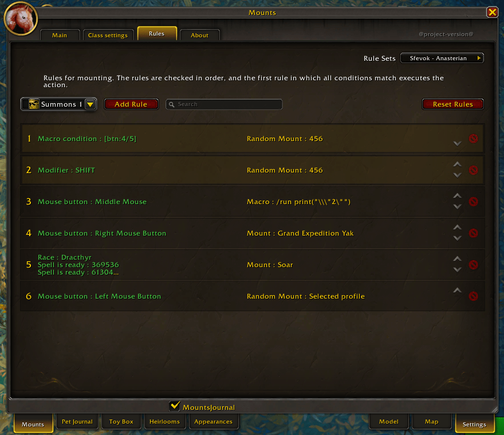Delete the Dracthyr Soar rule
This screenshot has height=435, width=504.
coord(473,265)
